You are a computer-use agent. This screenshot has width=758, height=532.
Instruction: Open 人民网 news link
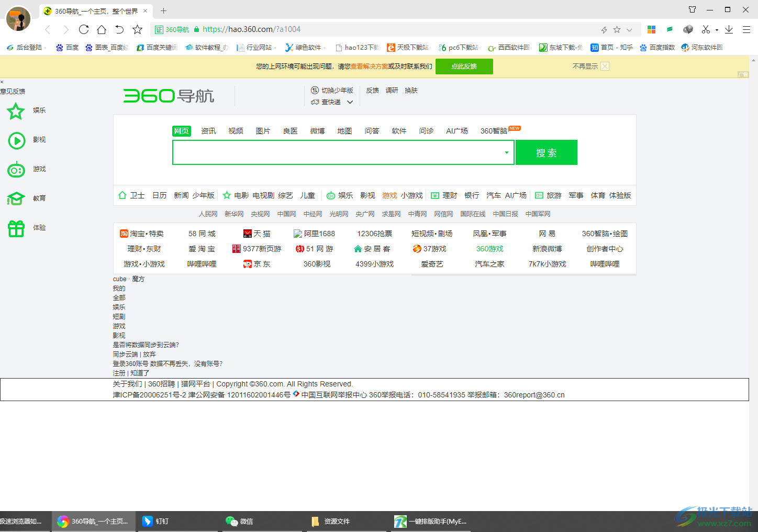coord(208,214)
